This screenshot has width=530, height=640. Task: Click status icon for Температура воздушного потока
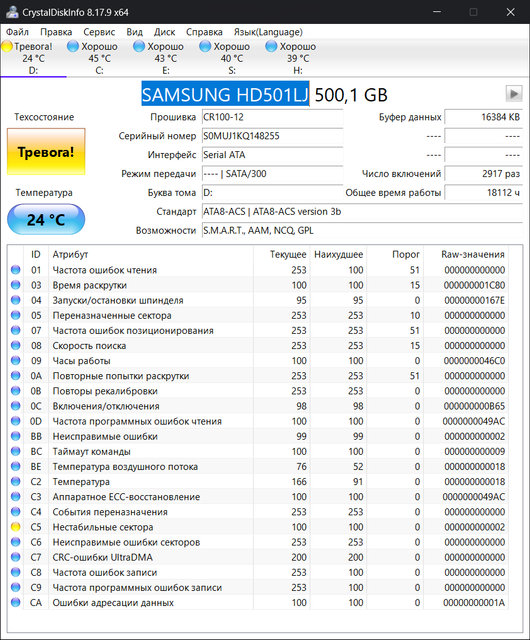pyautogui.click(x=16, y=466)
